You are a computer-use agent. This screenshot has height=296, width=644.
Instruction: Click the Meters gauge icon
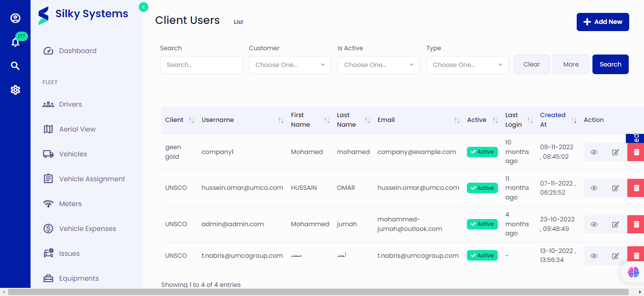coord(48,203)
